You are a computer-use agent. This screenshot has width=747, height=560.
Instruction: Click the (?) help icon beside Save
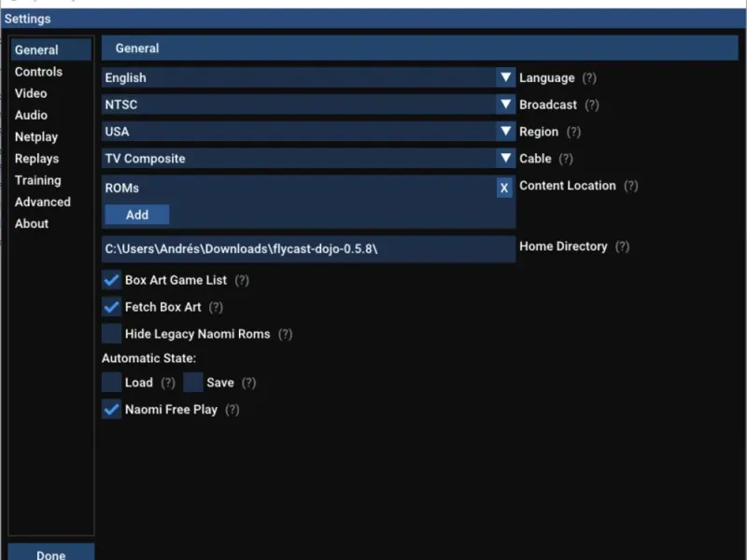click(x=248, y=383)
